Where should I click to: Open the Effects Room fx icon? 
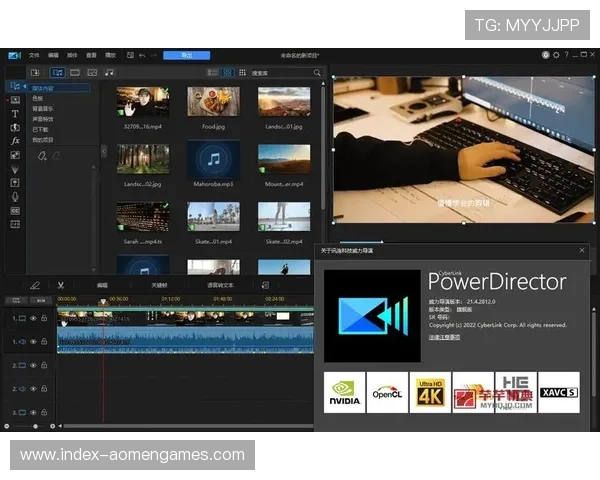pos(15,141)
